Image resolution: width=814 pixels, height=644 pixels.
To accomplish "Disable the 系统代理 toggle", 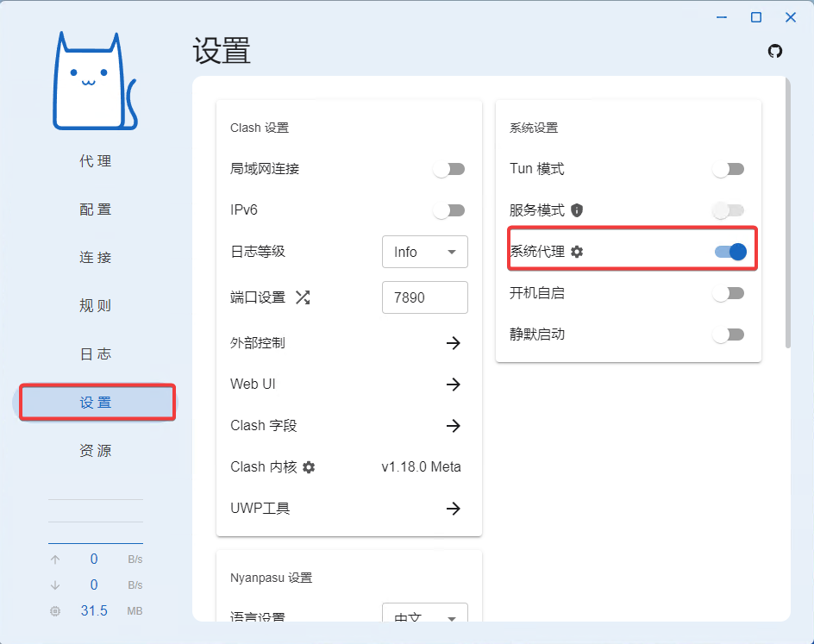I will 729,252.
